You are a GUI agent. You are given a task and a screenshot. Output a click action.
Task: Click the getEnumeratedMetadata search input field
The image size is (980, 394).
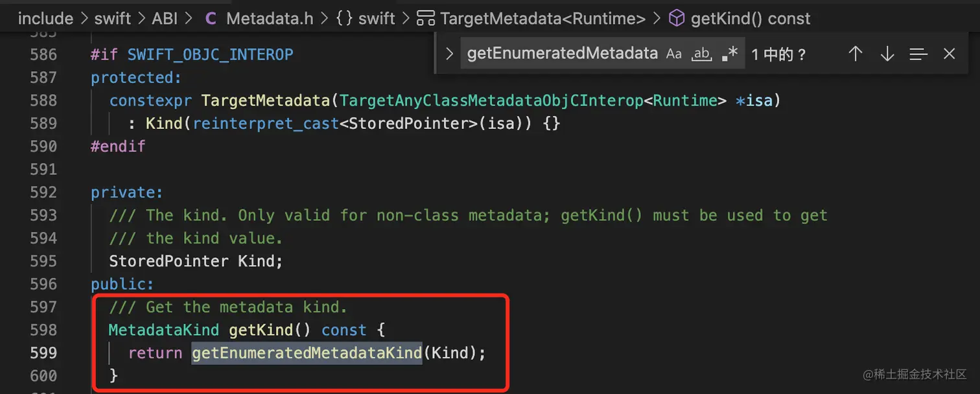coord(563,54)
